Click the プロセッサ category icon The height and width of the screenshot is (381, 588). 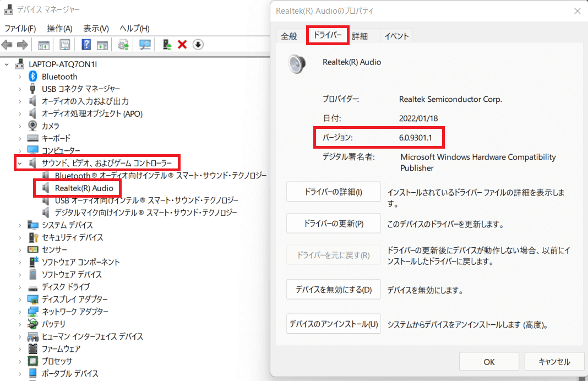(33, 361)
